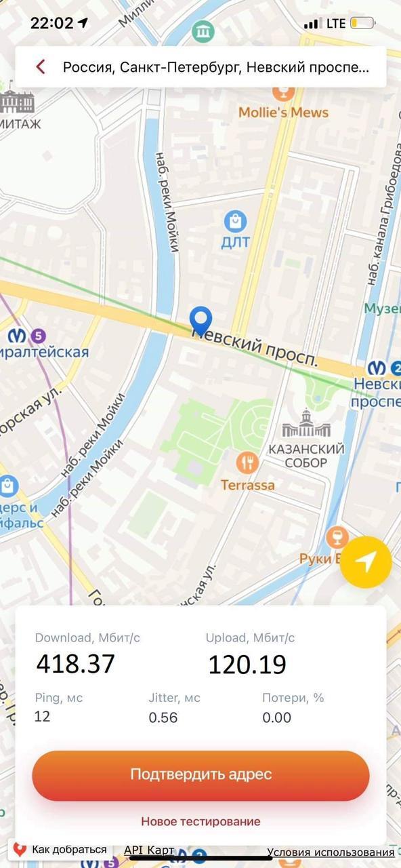Viewport: 401px width, 868px height.
Task: Open the Как добраться directions button
Action: (x=60, y=850)
